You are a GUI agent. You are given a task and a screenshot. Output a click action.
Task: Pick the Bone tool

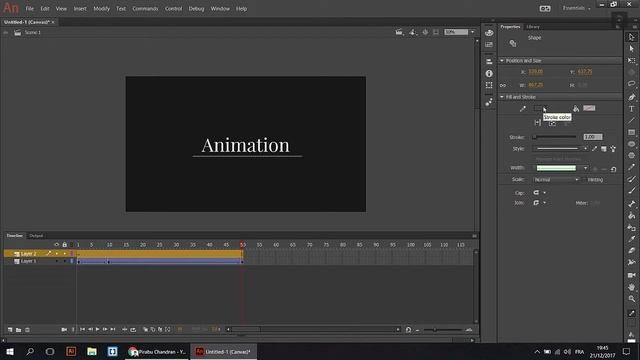pyautogui.click(x=631, y=204)
